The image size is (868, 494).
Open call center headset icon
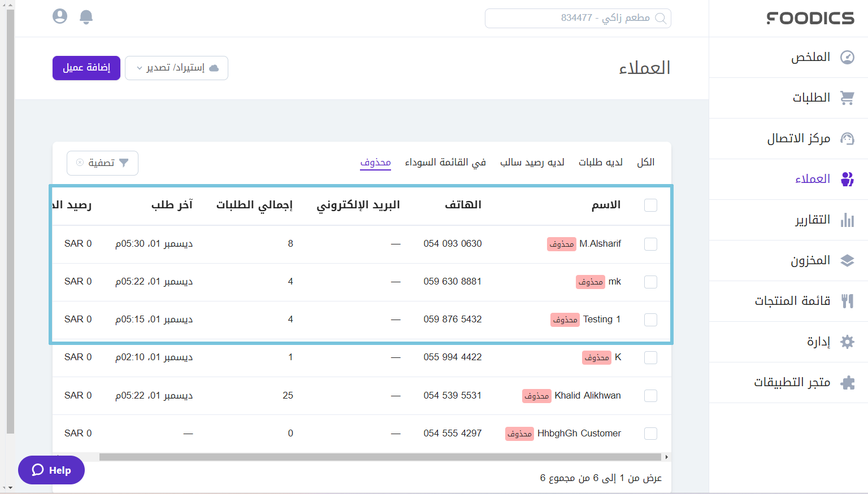(847, 138)
